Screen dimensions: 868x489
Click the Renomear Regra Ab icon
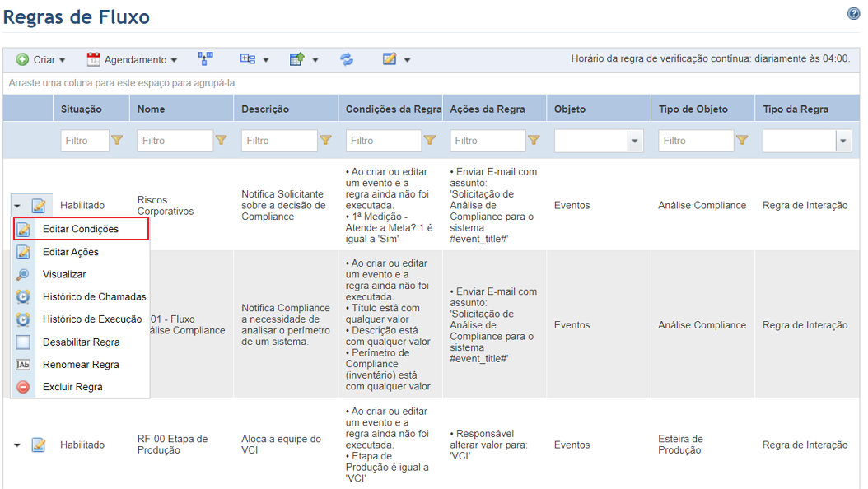click(23, 365)
